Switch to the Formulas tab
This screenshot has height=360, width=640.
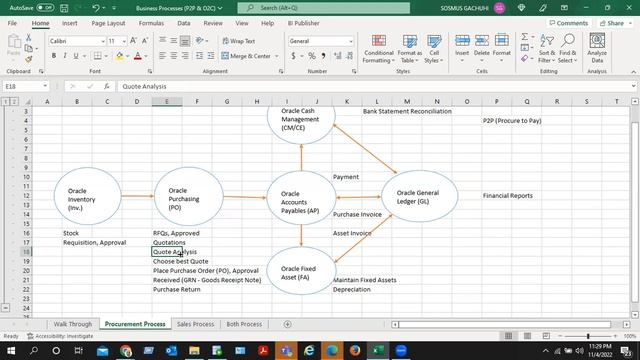pos(151,23)
